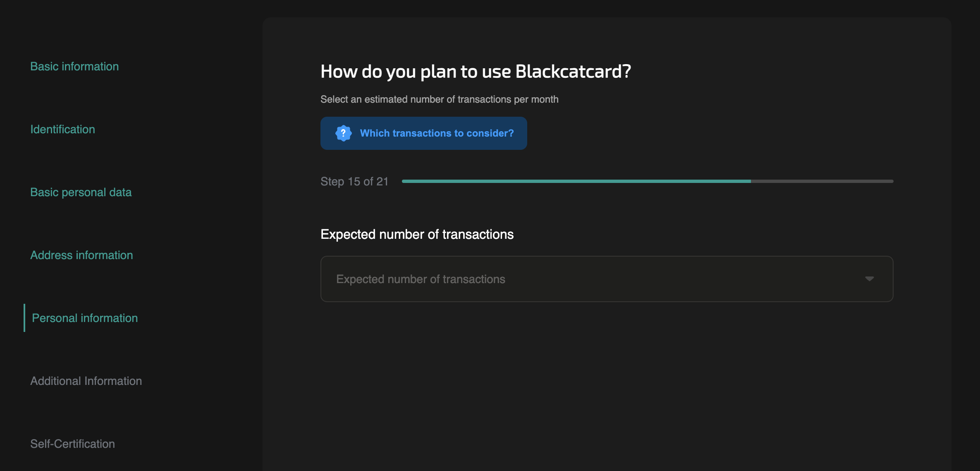The image size is (980, 471).
Task: Click the step progress bar
Action: tap(648, 181)
